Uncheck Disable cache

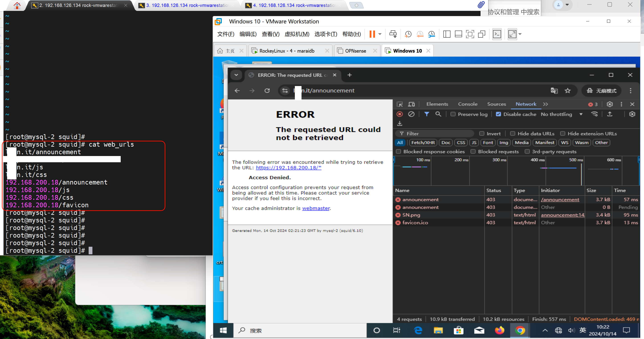[499, 114]
